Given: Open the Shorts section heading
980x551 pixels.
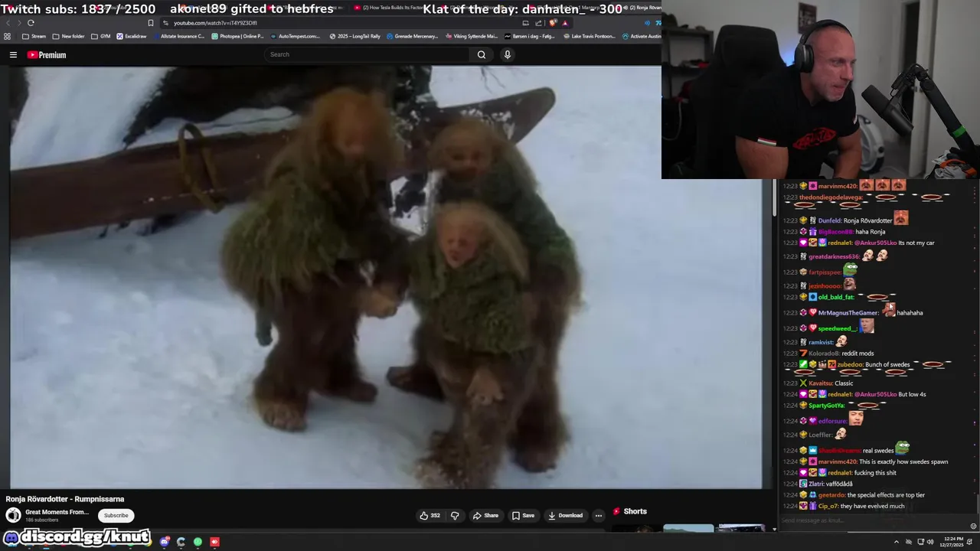Looking at the screenshot, I should point(629,511).
